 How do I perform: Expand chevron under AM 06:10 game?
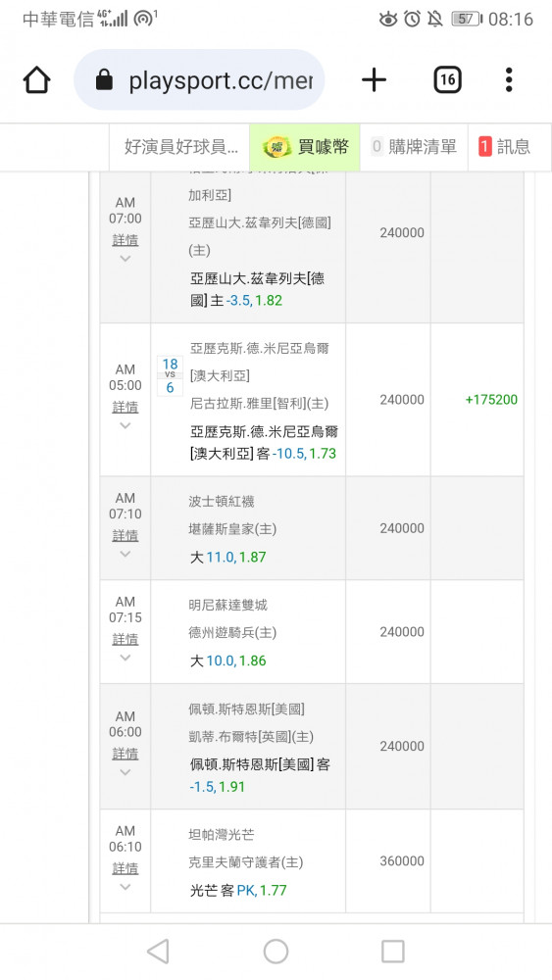click(125, 887)
